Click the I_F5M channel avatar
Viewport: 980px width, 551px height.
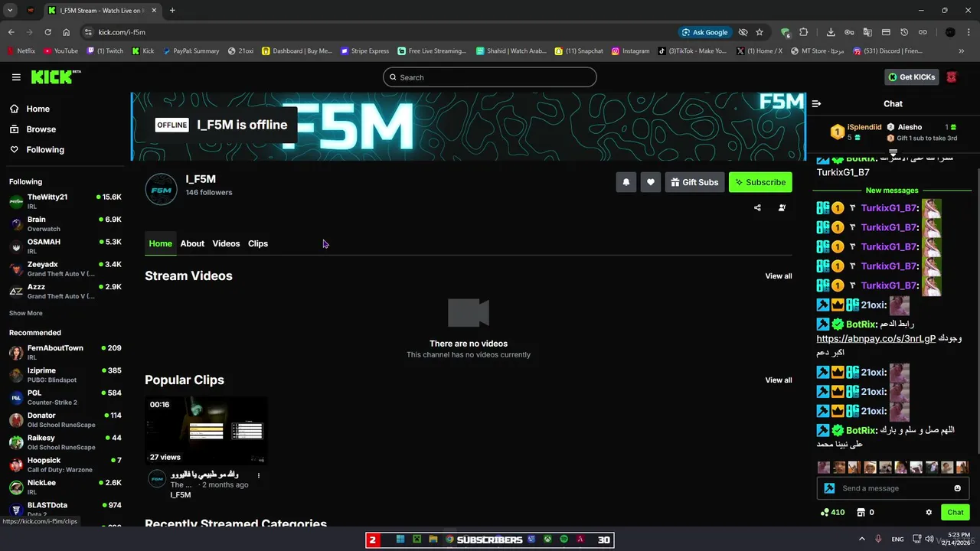pyautogui.click(x=162, y=190)
